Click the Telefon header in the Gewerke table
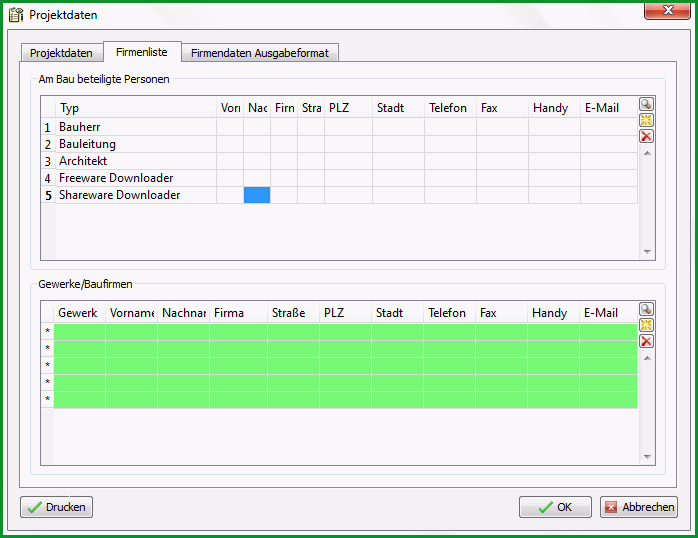Screen dimensions: 698x538 pos(450,313)
